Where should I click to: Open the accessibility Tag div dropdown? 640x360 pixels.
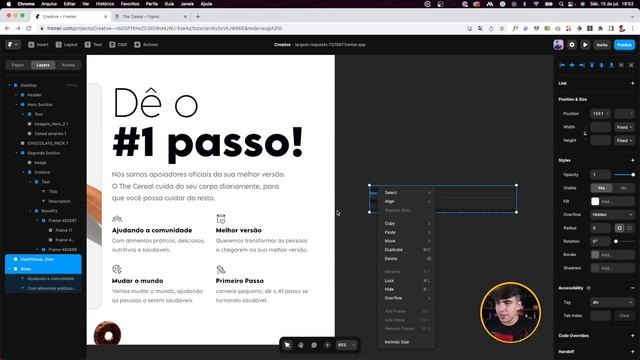click(612, 302)
